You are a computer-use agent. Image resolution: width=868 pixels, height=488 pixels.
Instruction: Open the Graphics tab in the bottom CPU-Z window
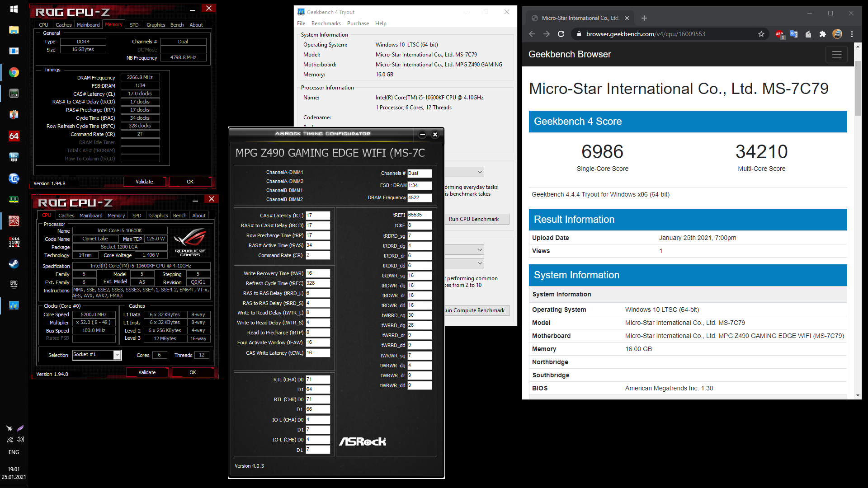click(159, 216)
